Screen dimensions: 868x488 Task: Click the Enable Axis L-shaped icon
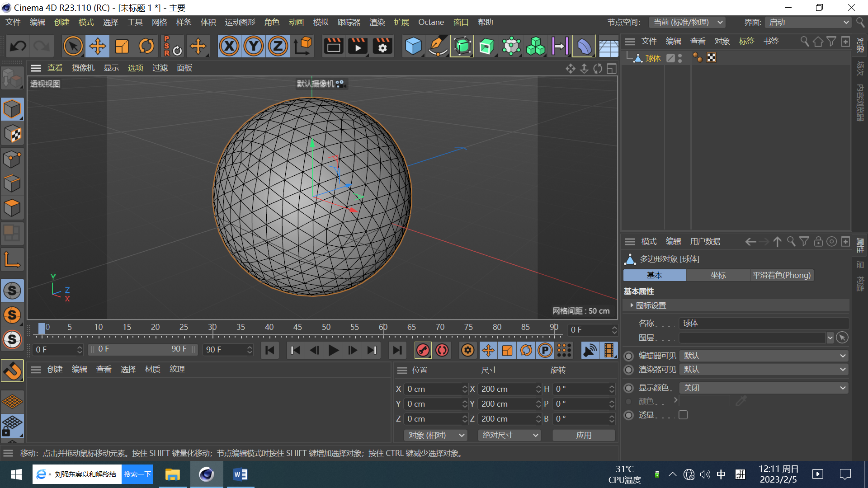[x=12, y=260]
